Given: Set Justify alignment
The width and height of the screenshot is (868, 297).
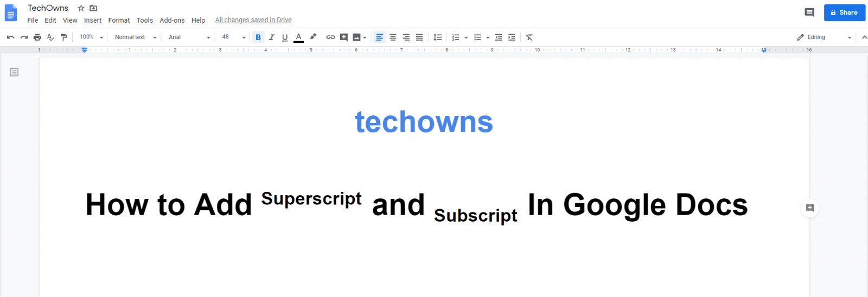Looking at the screenshot, I should pos(419,37).
